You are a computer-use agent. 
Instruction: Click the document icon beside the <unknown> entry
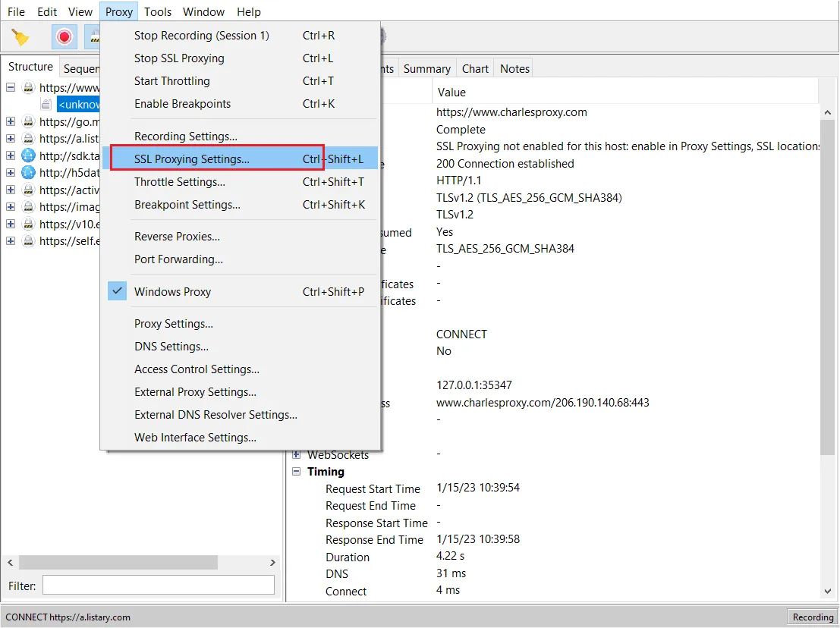(46, 105)
